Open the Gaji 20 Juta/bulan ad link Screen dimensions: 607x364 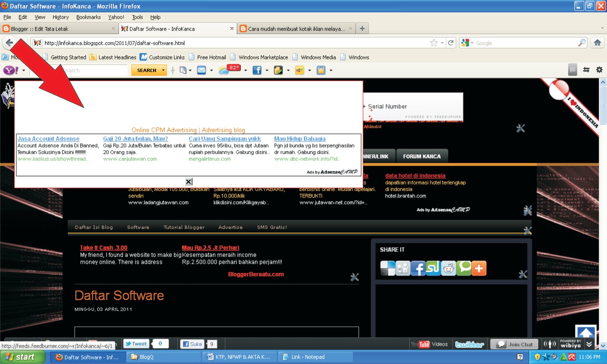tap(135, 139)
